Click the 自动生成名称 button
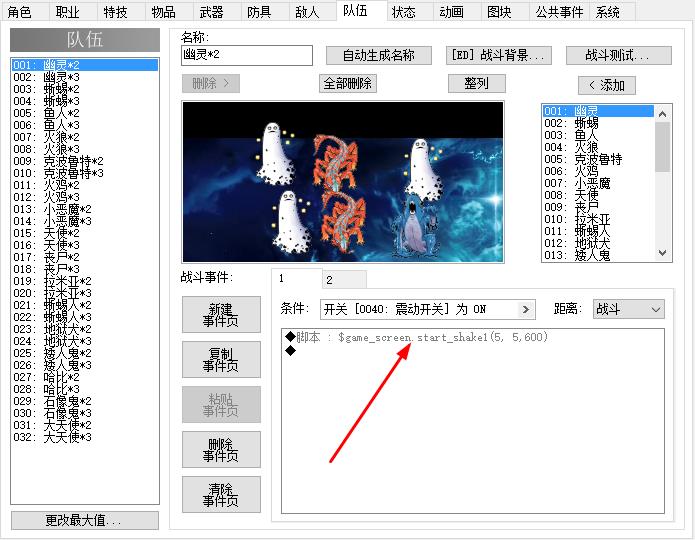The image size is (695, 540). (379, 55)
